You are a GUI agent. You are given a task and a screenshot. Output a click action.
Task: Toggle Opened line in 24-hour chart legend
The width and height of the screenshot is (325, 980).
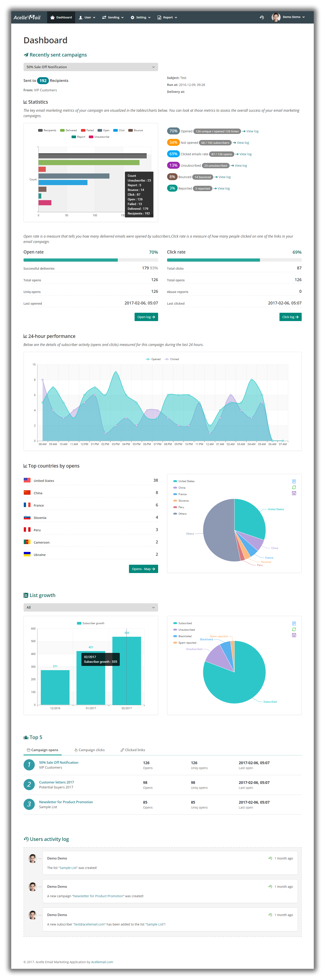pyautogui.click(x=153, y=359)
